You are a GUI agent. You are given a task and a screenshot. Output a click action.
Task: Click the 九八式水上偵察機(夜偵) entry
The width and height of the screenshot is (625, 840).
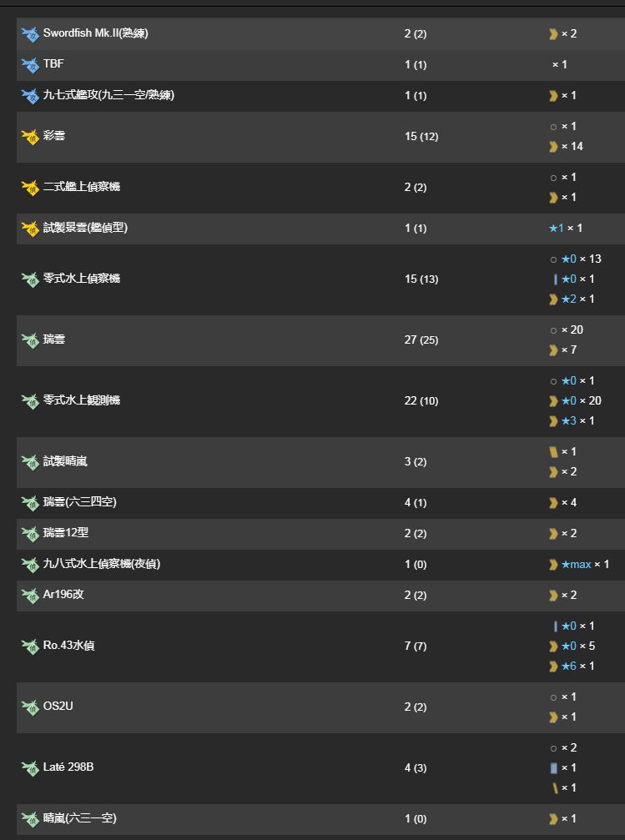click(102, 564)
